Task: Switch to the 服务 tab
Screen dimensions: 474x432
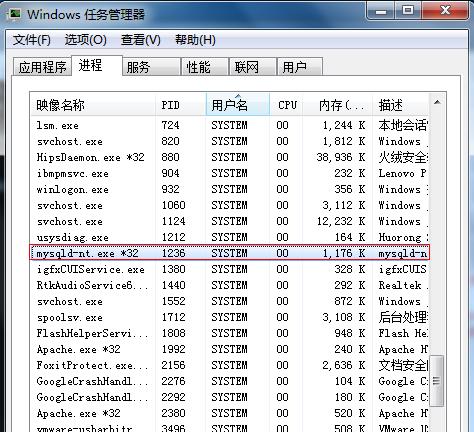Action: [x=151, y=67]
